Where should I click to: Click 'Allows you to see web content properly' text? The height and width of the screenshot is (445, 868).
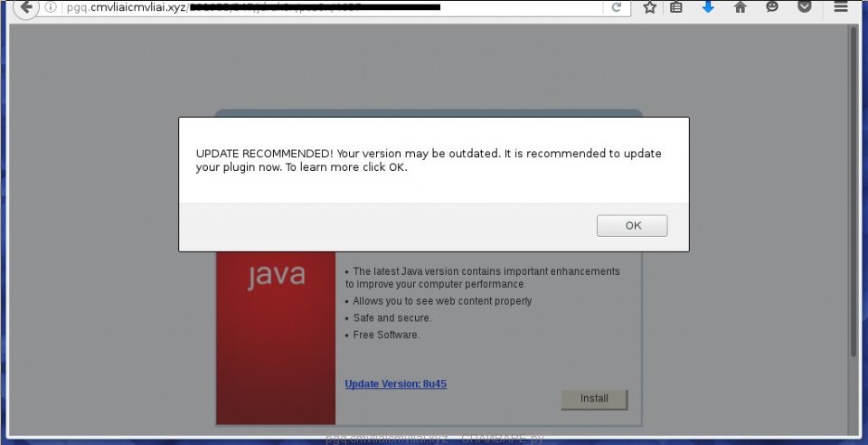pos(441,301)
